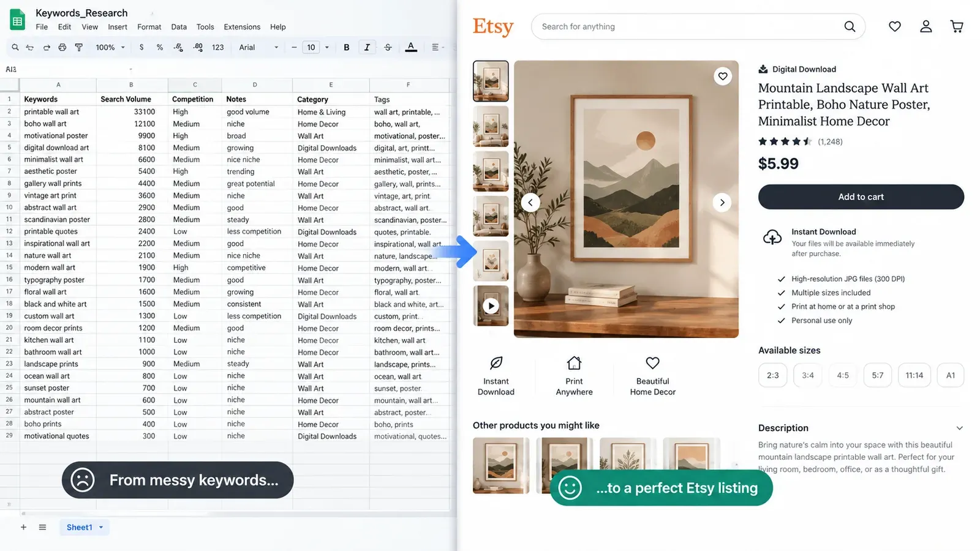
Task: Collapse the Description section chevron
Action: pyautogui.click(x=959, y=428)
